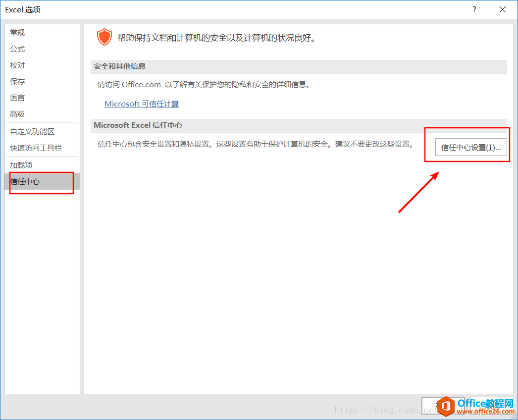Switch to the 校对 settings section

[x=17, y=65]
